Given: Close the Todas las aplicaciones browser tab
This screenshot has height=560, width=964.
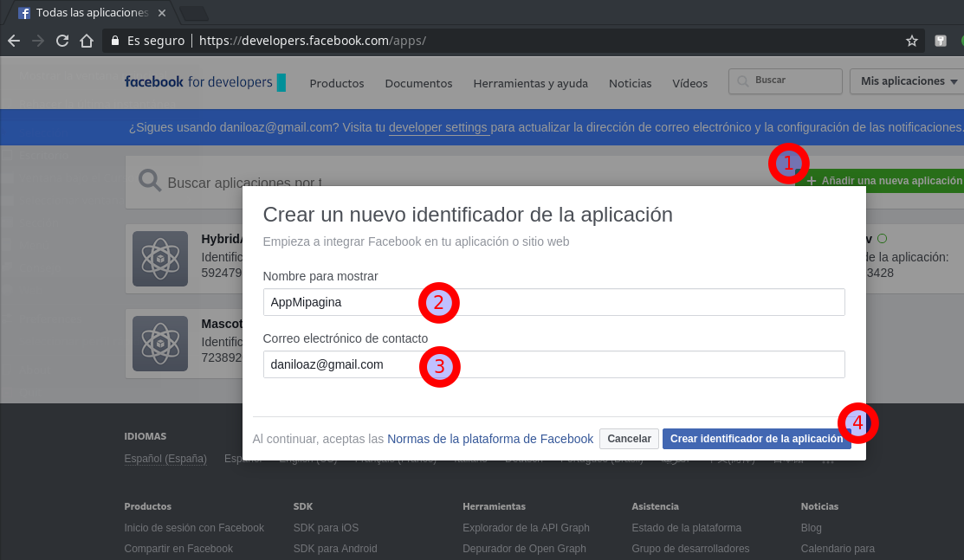Looking at the screenshot, I should (162, 12).
